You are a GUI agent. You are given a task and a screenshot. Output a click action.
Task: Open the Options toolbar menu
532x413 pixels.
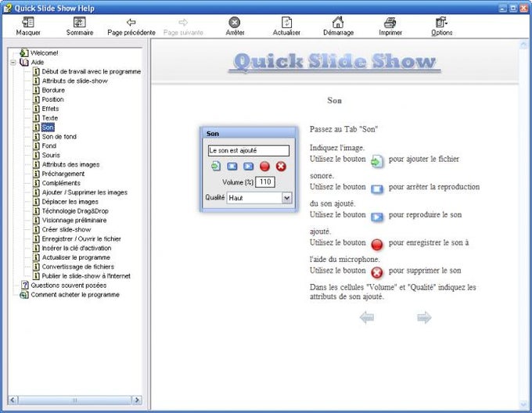point(442,27)
